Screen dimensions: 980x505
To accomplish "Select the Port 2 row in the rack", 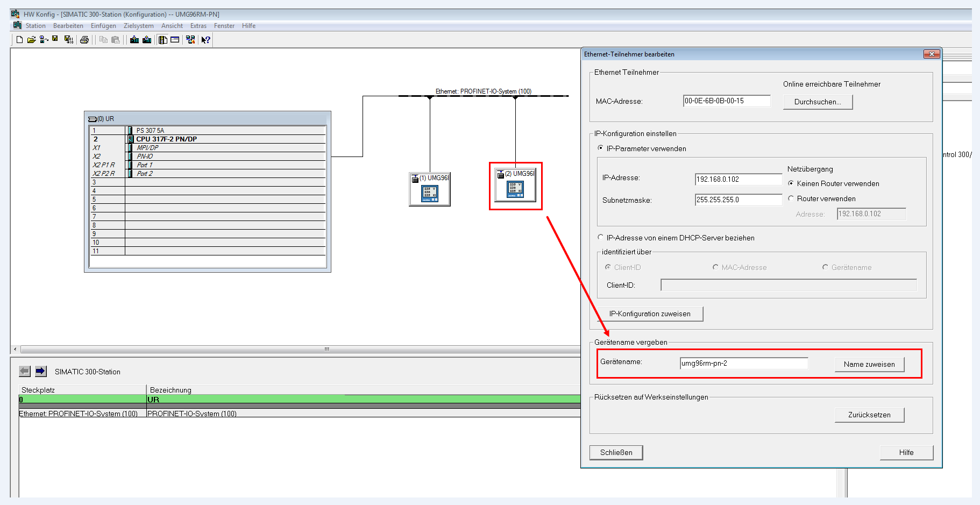I will [208, 173].
